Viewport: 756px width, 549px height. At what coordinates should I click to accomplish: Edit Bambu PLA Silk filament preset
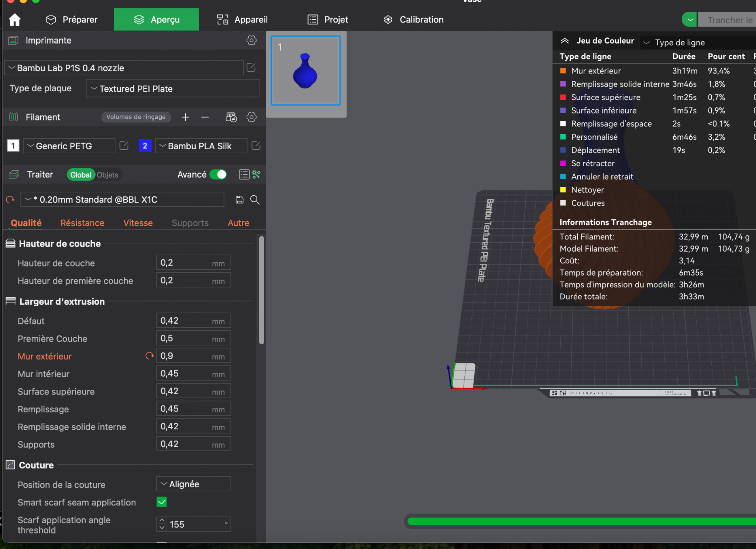pyautogui.click(x=256, y=146)
